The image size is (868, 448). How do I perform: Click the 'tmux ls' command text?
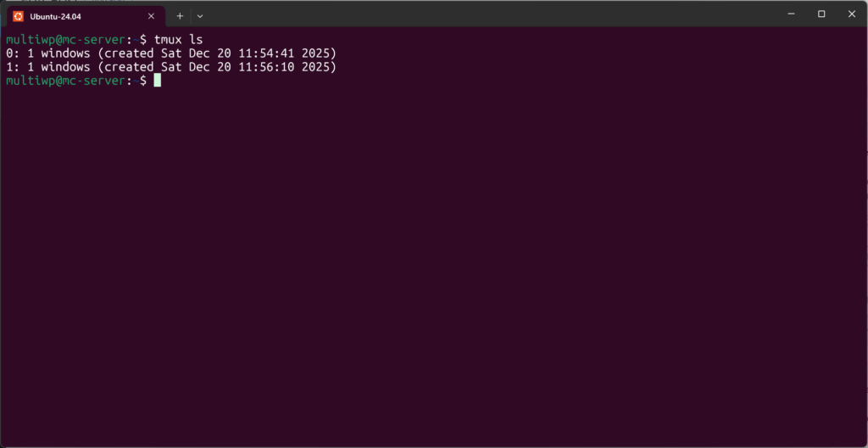(x=178, y=40)
